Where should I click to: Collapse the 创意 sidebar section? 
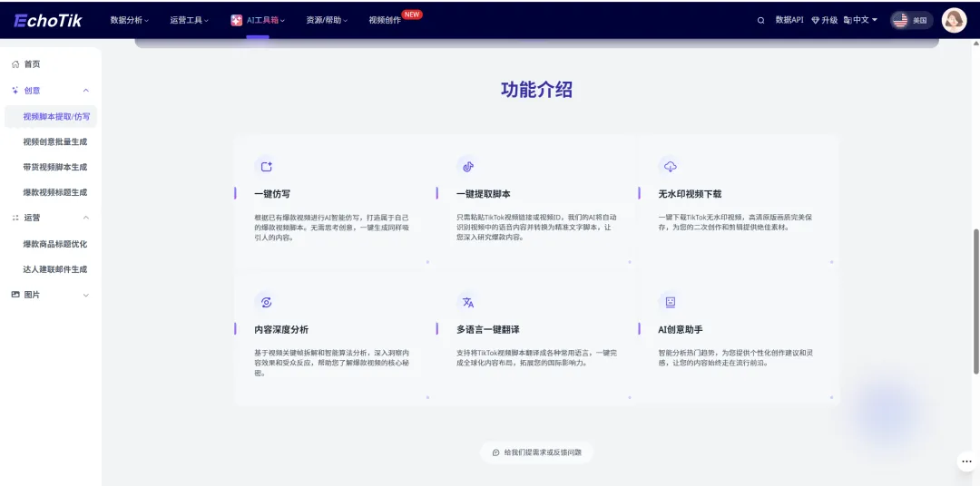point(85,91)
